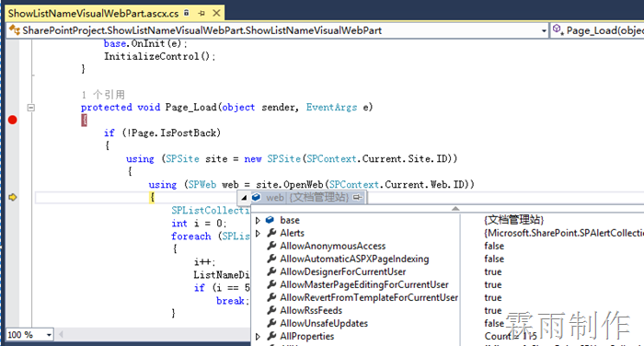Screen dimensions: 644x346
Task: Click the SPListCollection type in code
Action: point(211,211)
